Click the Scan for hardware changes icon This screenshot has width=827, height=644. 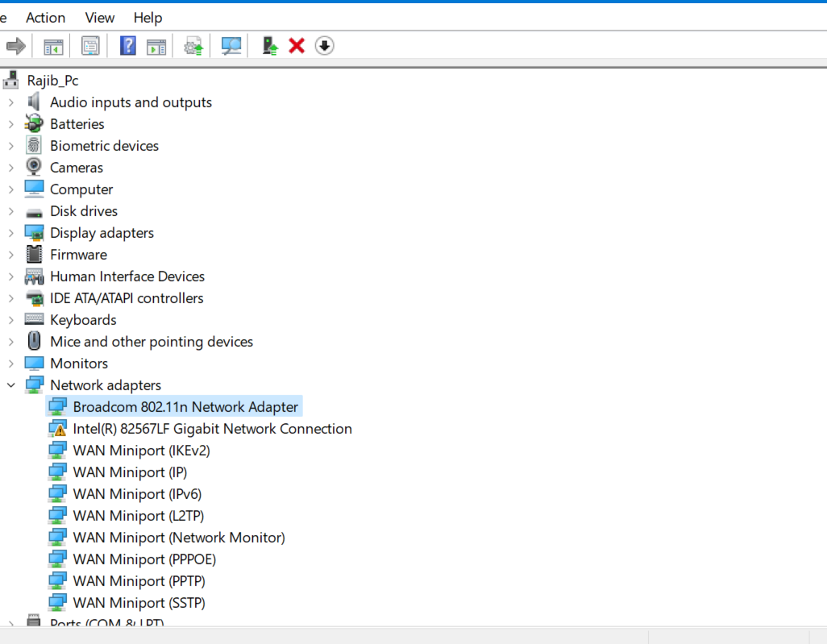click(x=231, y=45)
